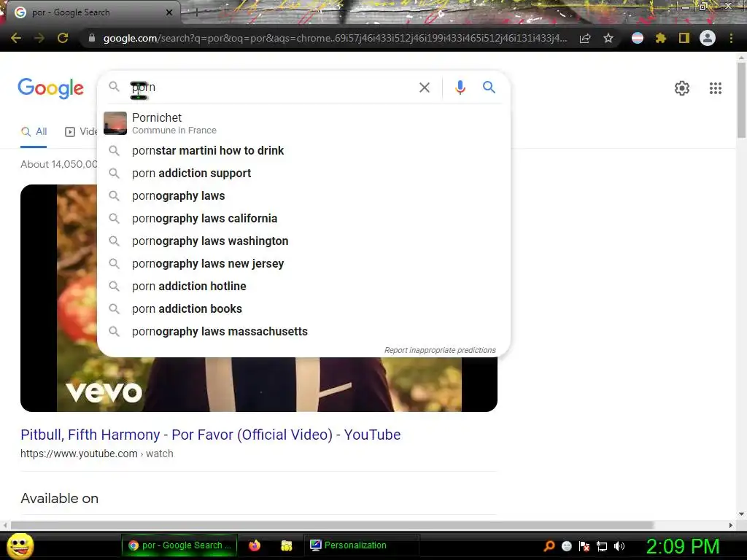Open the Chrome profile avatar
Image resolution: width=747 pixels, height=560 pixels.
(708, 38)
